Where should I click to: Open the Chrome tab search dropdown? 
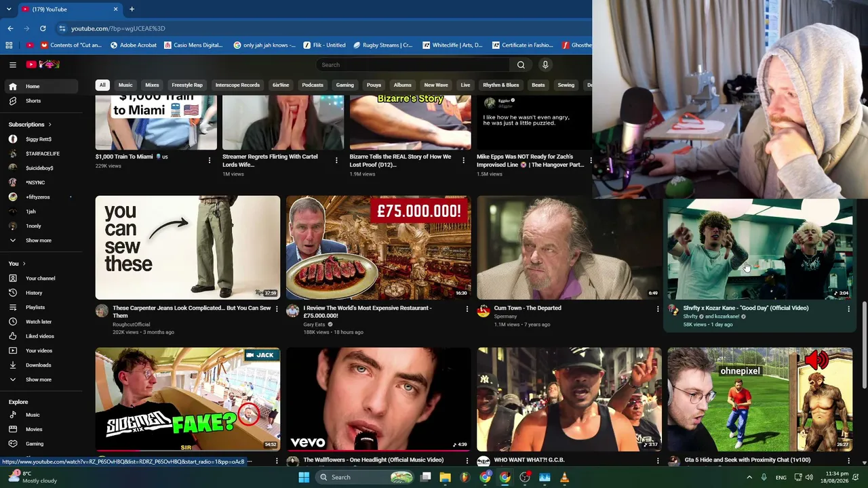(10, 9)
